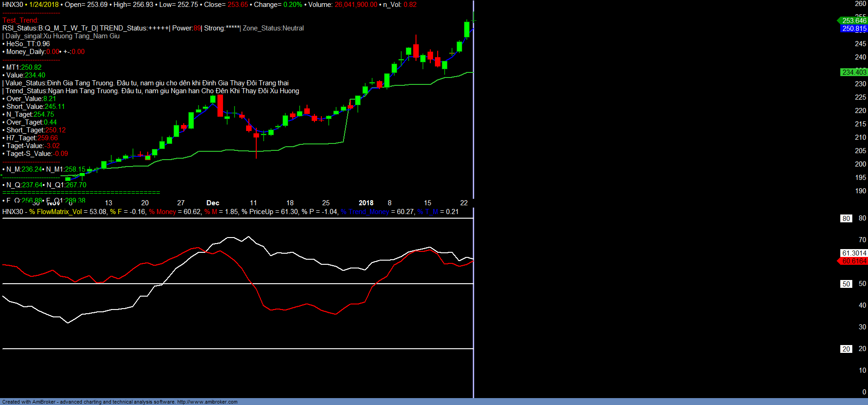Click the red H7_Taget value 259.66

48,138
